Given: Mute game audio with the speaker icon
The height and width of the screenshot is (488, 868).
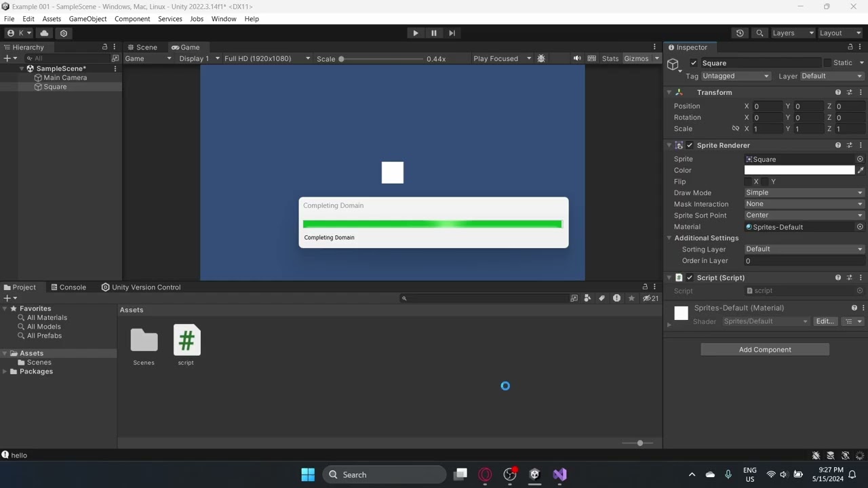Looking at the screenshot, I should 577,58.
